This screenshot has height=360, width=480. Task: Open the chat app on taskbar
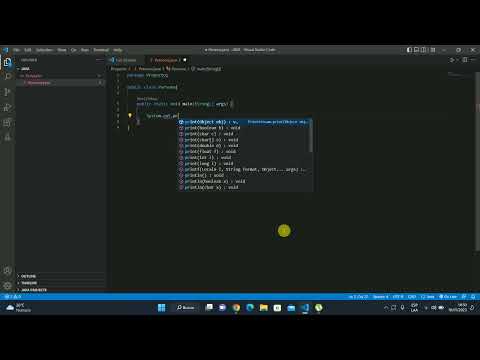pos(223,308)
